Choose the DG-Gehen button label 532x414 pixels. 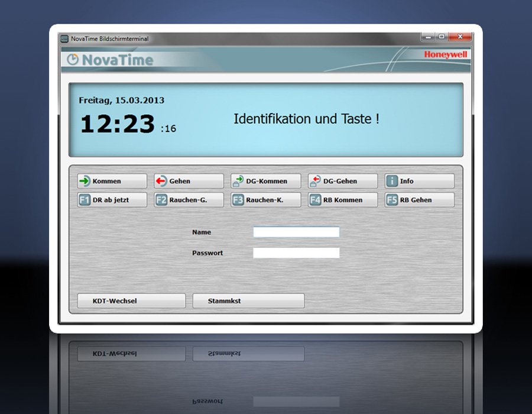pos(340,181)
